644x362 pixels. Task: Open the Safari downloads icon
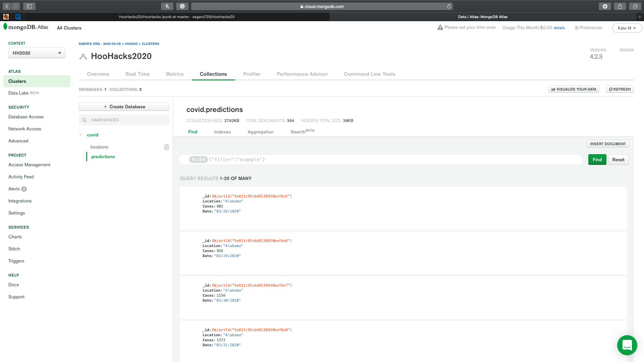point(605,6)
